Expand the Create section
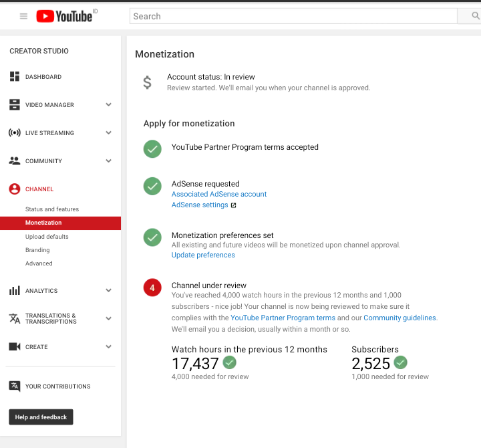The width and height of the screenshot is (481, 448). click(109, 346)
